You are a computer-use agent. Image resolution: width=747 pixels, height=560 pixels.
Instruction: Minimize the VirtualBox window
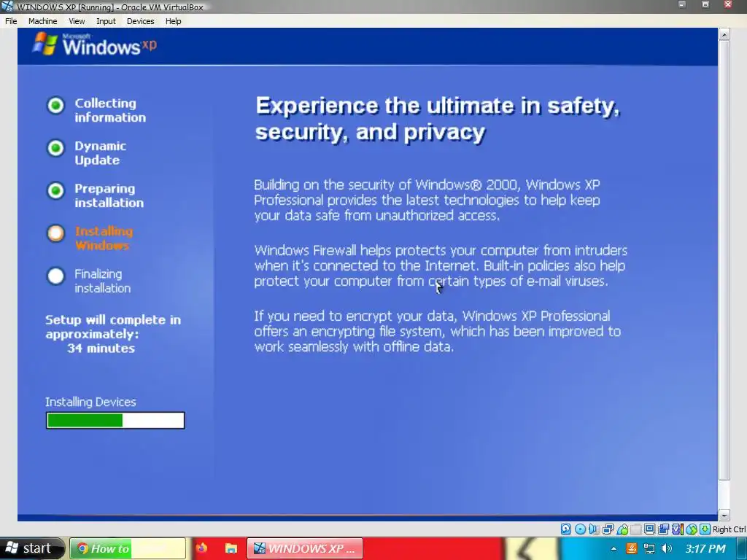coord(682,5)
